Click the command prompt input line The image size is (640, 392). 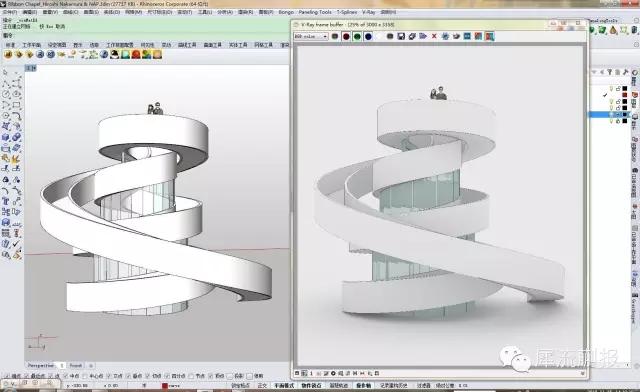pyautogui.click(x=147, y=36)
